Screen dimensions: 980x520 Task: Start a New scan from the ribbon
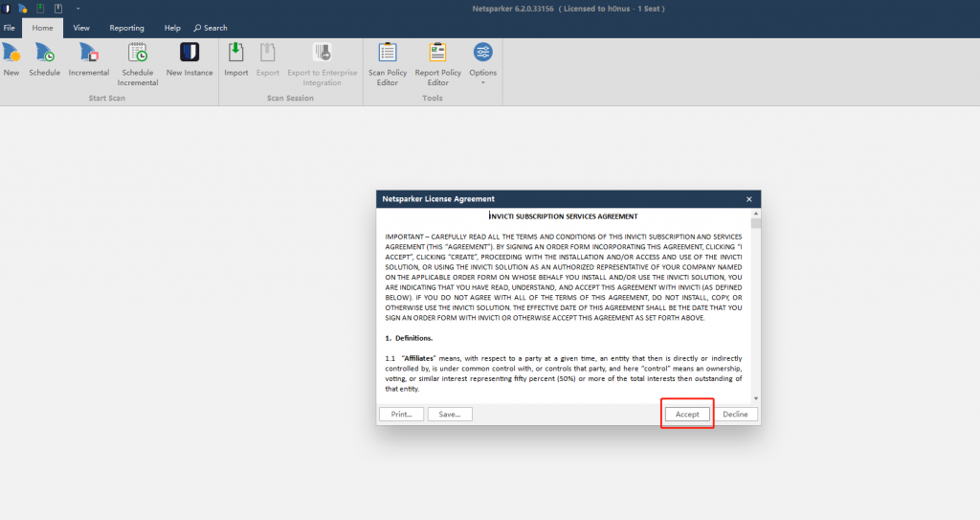click(x=11, y=60)
